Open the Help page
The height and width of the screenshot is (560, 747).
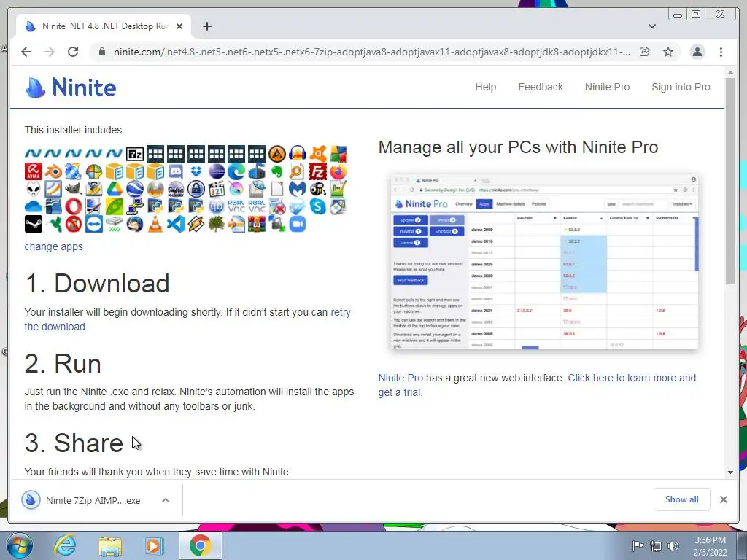[485, 87]
